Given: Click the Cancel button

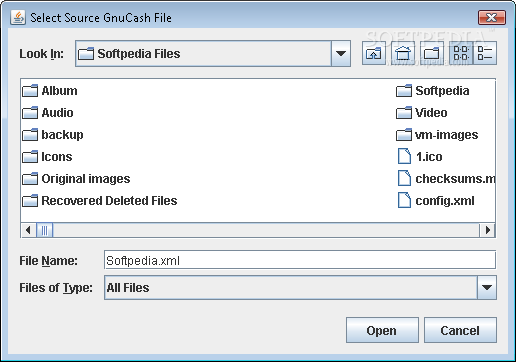Looking at the screenshot, I should click(460, 330).
